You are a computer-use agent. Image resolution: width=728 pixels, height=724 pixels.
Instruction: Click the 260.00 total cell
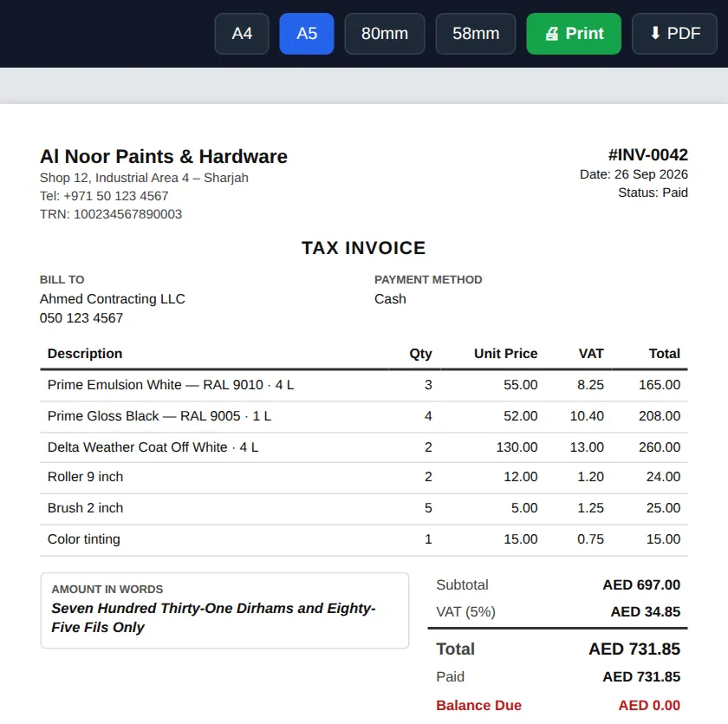(660, 447)
